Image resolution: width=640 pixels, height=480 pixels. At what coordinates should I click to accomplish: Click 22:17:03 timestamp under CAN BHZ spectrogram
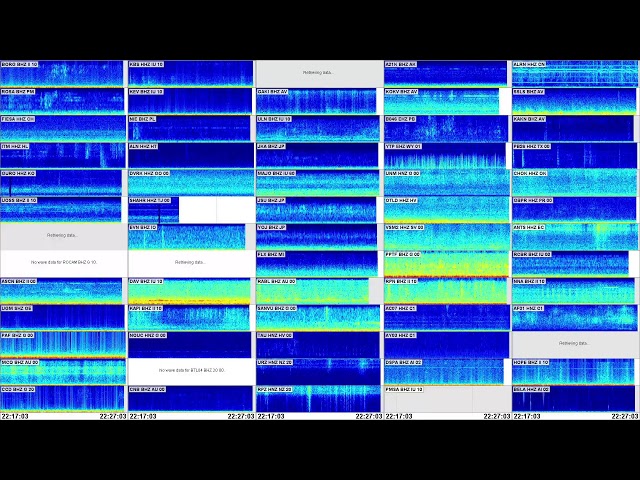click(x=142, y=416)
